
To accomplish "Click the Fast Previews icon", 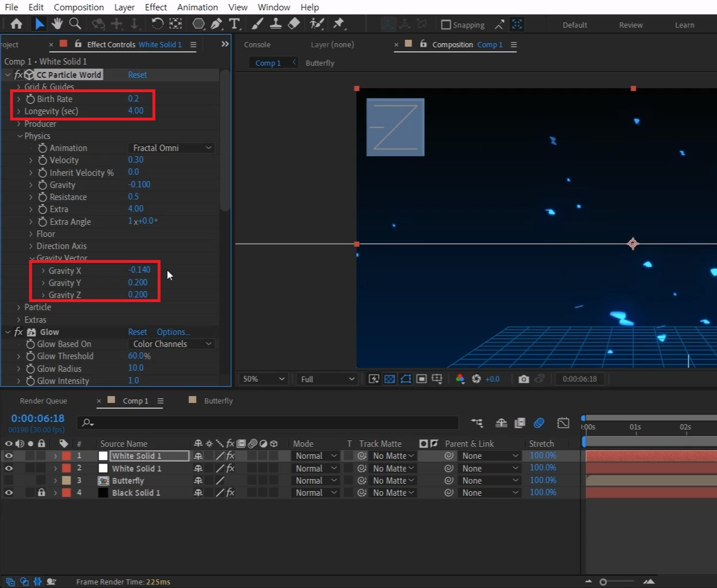I will tap(374, 379).
